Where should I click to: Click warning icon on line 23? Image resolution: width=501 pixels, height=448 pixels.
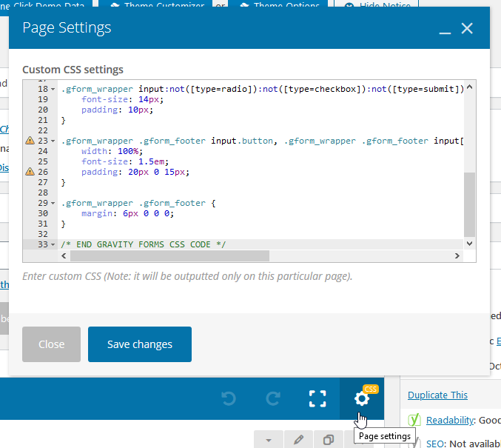30,141
